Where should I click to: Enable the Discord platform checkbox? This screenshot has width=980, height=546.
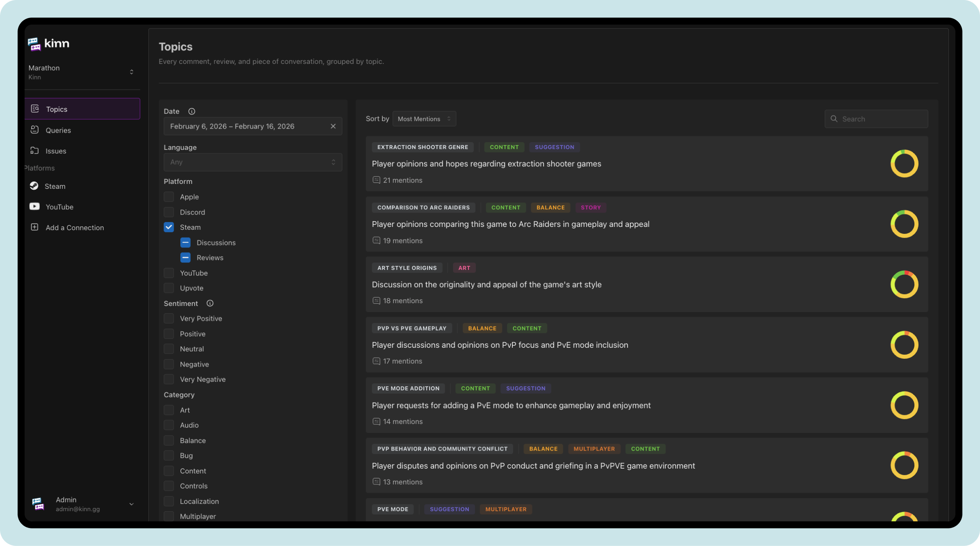[169, 212]
